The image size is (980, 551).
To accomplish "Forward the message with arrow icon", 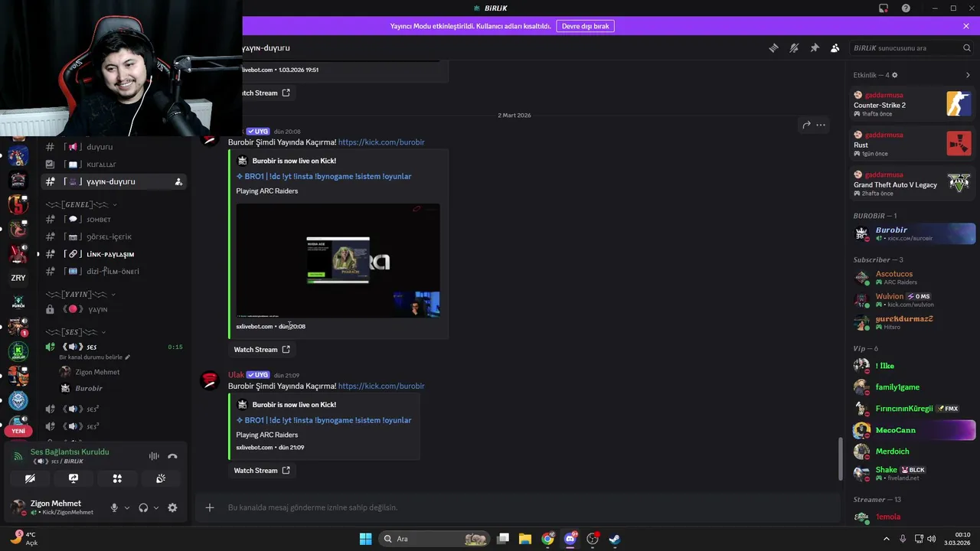I will [x=806, y=125].
